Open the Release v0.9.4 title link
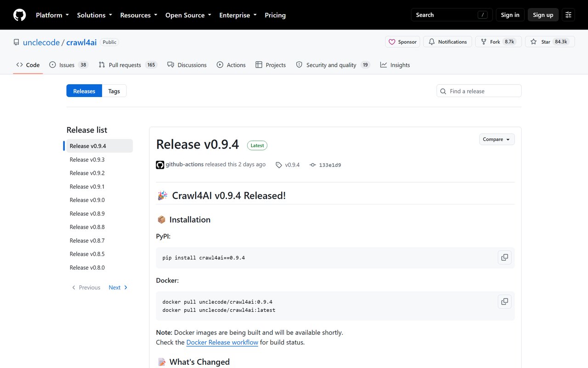588x368 pixels. [x=198, y=144]
